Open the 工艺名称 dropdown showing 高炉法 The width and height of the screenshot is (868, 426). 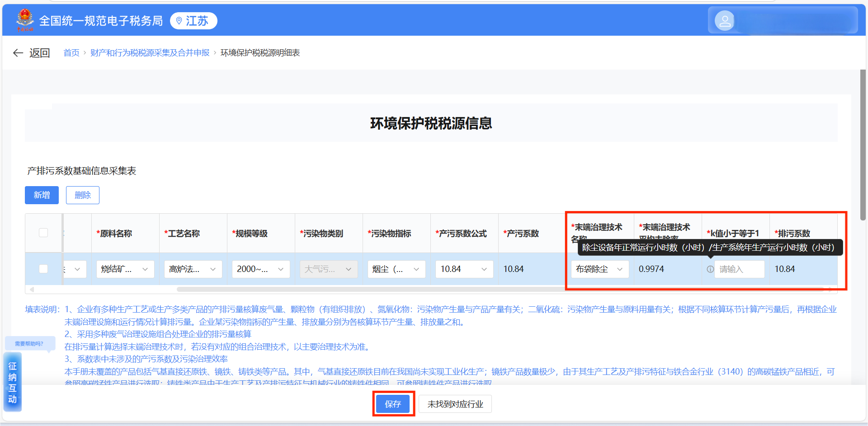(193, 269)
